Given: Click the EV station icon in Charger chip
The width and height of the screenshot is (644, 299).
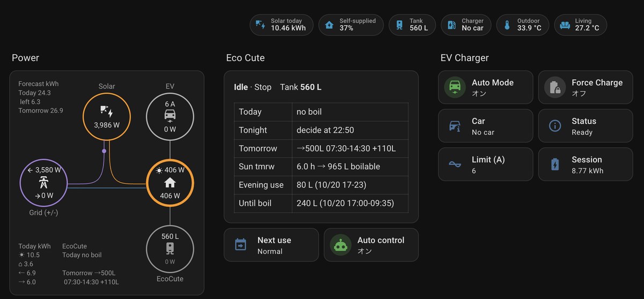Looking at the screenshot, I should 451,25.
